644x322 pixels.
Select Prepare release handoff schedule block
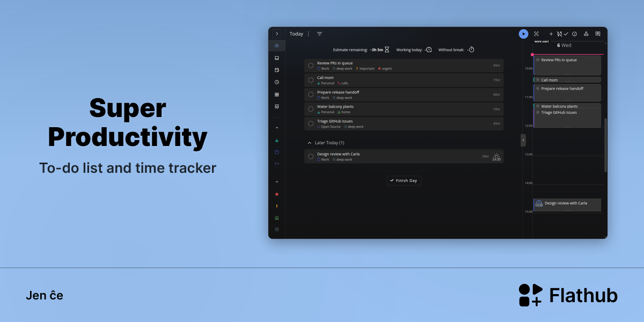pos(567,92)
